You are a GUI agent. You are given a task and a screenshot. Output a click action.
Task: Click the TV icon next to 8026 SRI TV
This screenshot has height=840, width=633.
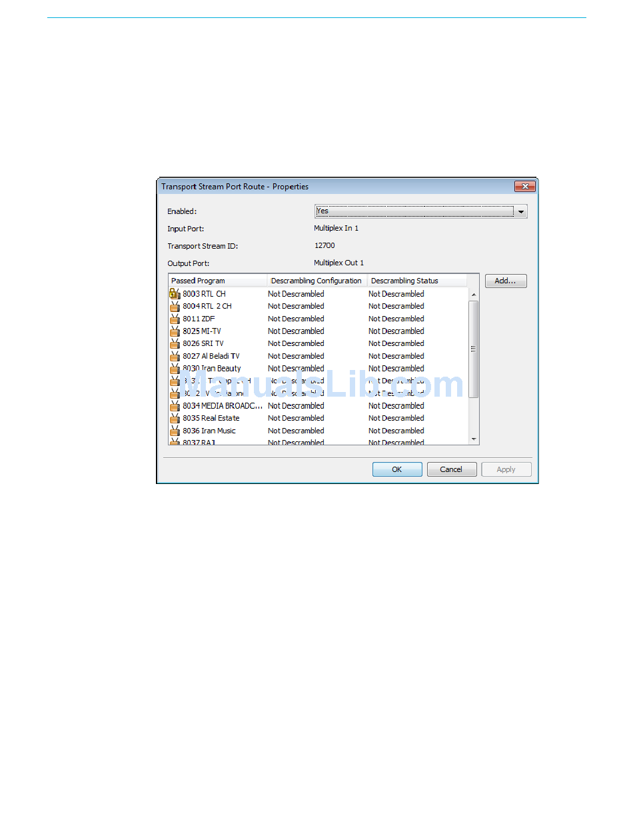(175, 343)
